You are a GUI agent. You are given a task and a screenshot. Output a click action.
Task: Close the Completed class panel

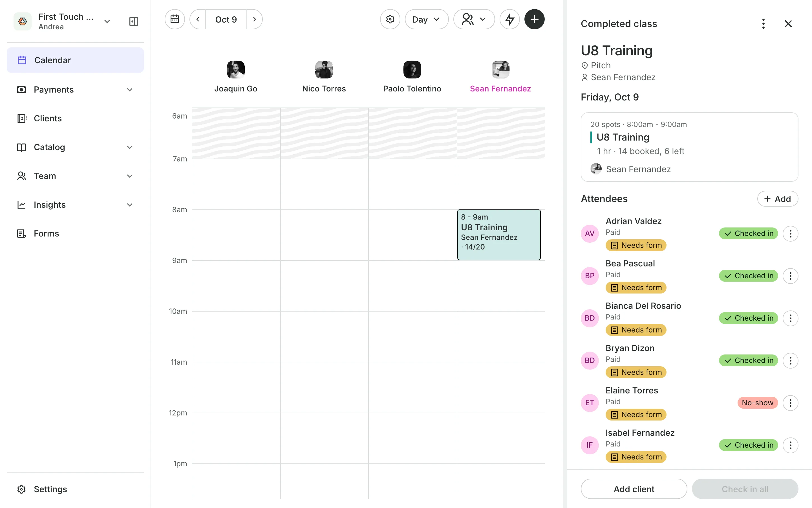pyautogui.click(x=788, y=23)
